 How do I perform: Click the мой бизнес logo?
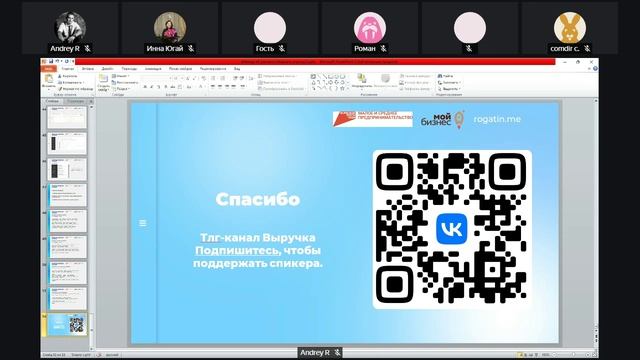pyautogui.click(x=442, y=120)
